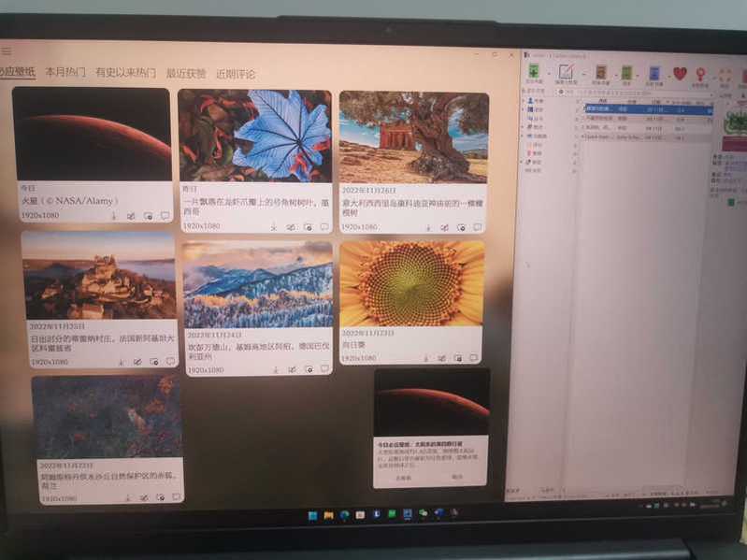
Task: Open the View book dropdown arrow in Calibre
Action: point(639,75)
